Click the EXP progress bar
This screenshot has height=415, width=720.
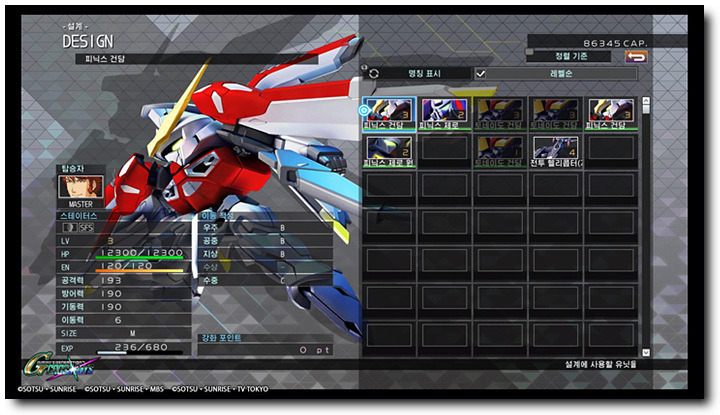click(140, 353)
